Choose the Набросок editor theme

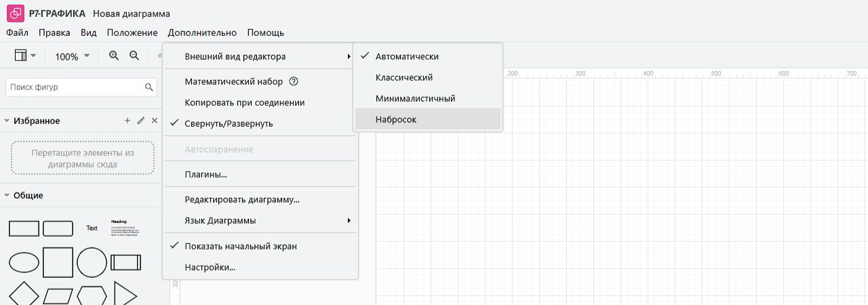(396, 119)
